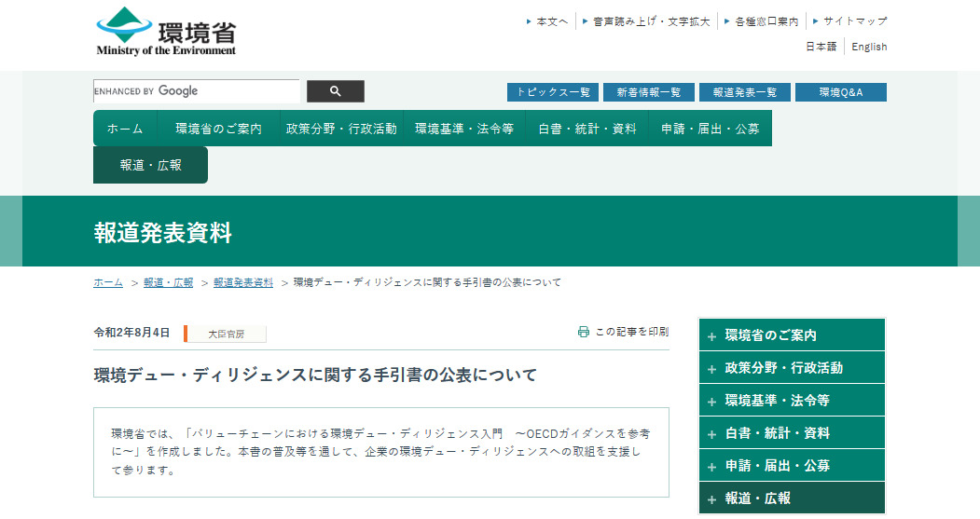
Task: Click the printer icon to print article
Action: 584,332
